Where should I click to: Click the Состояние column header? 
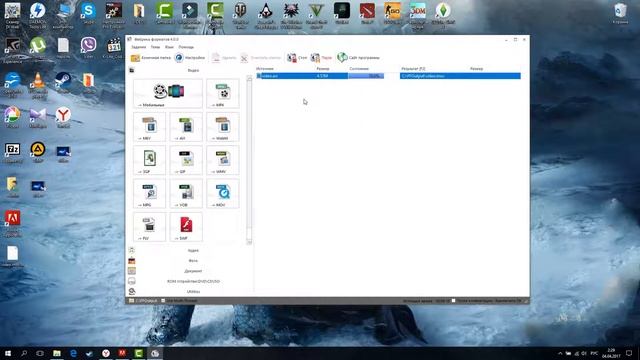click(359, 69)
